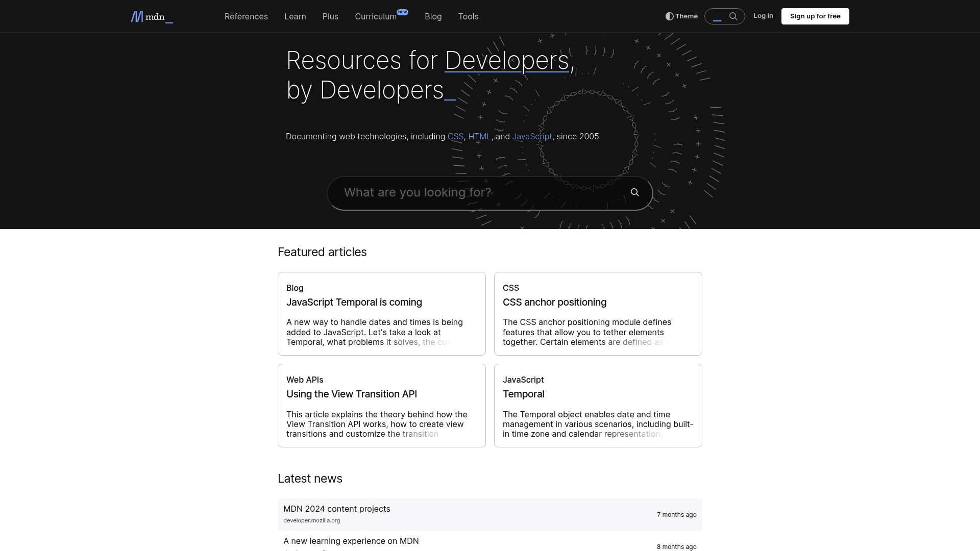
Task: Click the magnifier icon in header search
Action: tap(733, 16)
